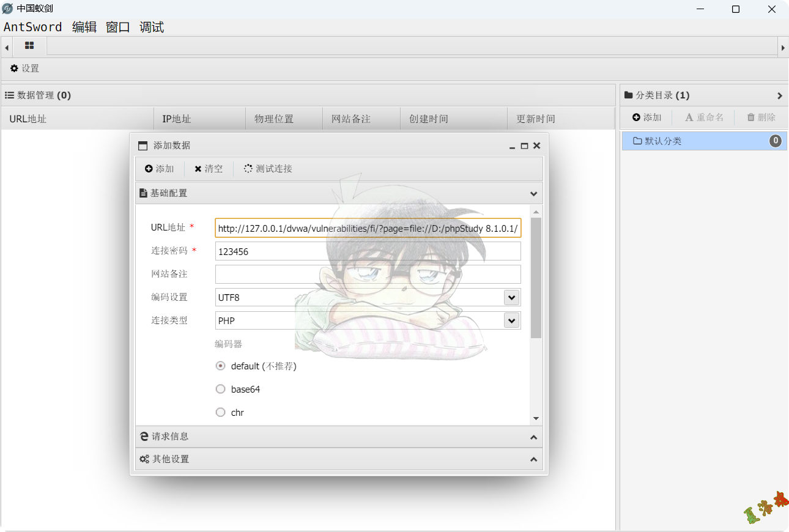789x532 pixels.
Task: Add a category with 添加 in the 分类目录 panel
Action: pyautogui.click(x=647, y=117)
